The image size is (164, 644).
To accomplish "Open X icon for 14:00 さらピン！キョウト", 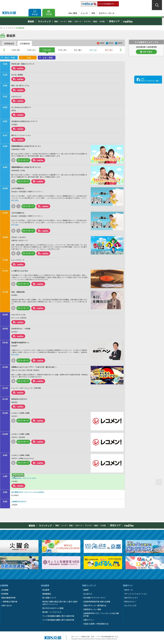I will pyautogui.click(x=18, y=254).
